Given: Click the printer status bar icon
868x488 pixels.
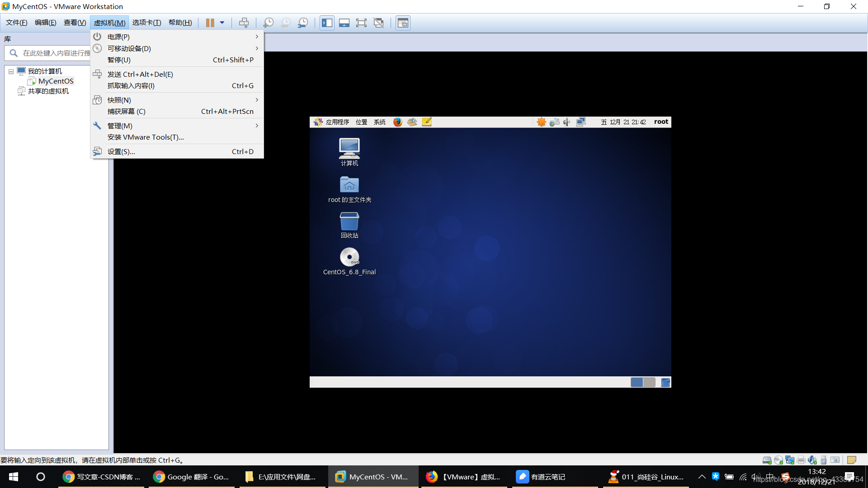Looking at the screenshot, I should coord(801,460).
